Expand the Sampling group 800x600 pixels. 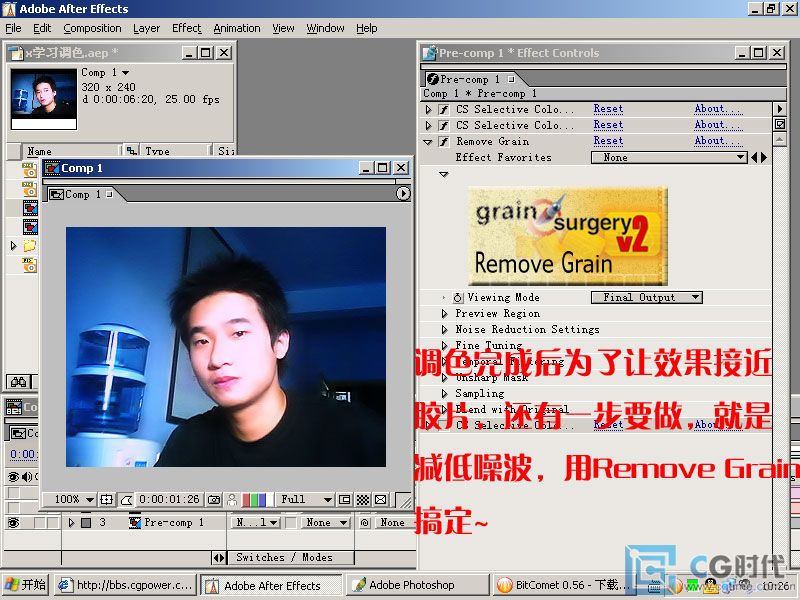coord(444,393)
